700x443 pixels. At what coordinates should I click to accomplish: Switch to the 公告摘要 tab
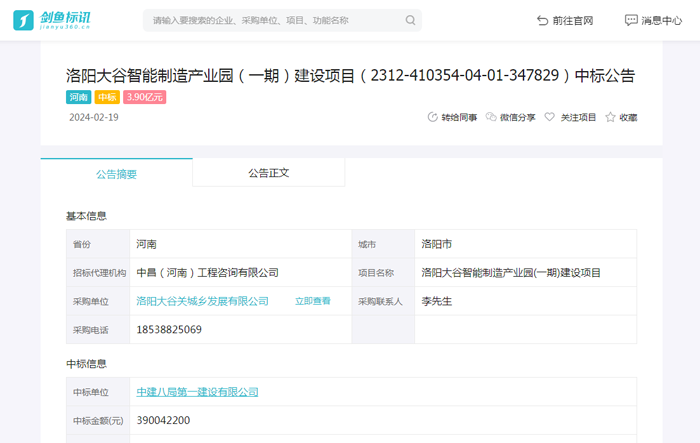click(x=116, y=173)
